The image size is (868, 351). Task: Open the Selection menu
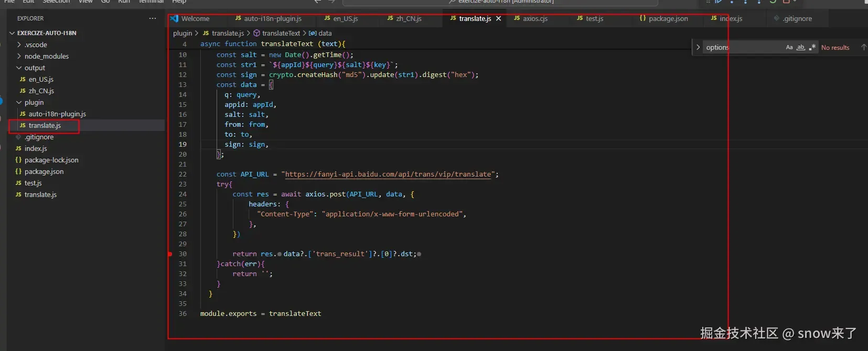pyautogui.click(x=56, y=2)
